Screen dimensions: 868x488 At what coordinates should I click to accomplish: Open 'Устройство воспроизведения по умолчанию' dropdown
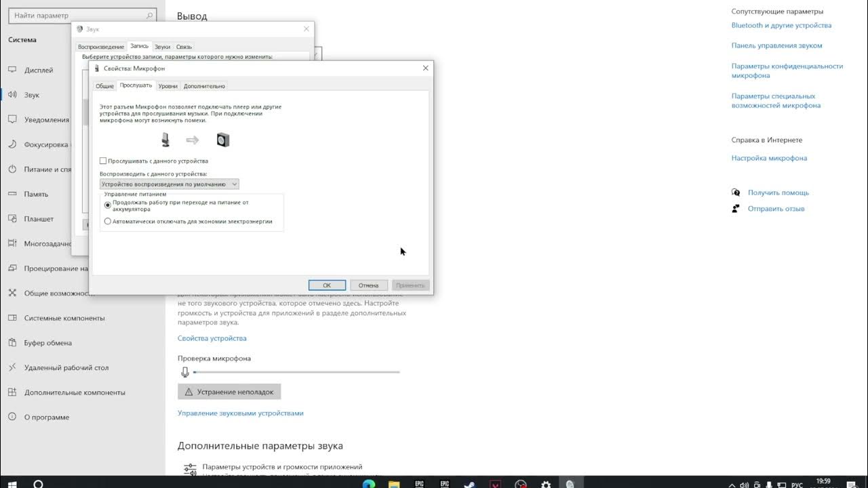[170, 184]
